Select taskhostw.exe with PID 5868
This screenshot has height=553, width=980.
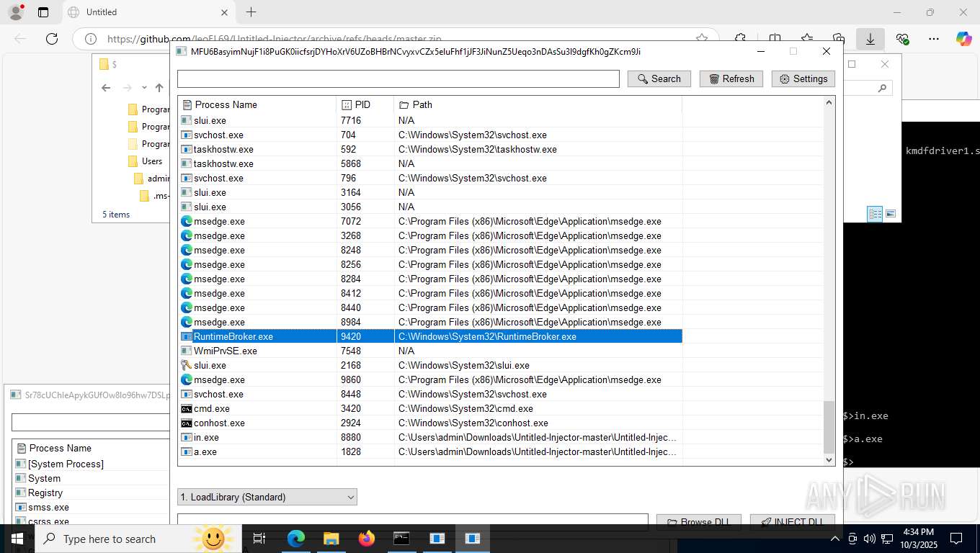click(x=430, y=163)
